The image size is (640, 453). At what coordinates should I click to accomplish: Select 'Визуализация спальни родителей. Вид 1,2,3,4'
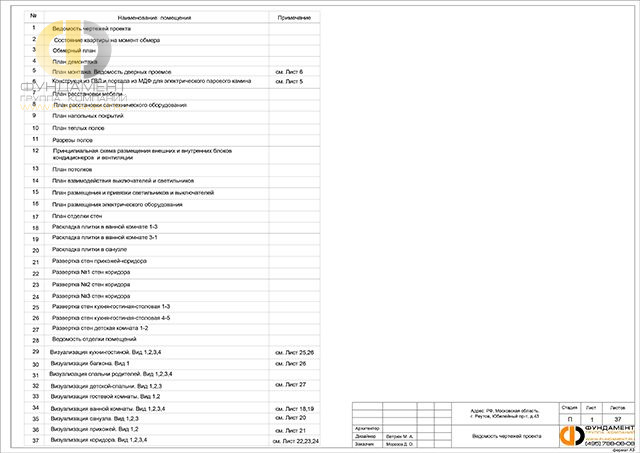tap(111, 374)
